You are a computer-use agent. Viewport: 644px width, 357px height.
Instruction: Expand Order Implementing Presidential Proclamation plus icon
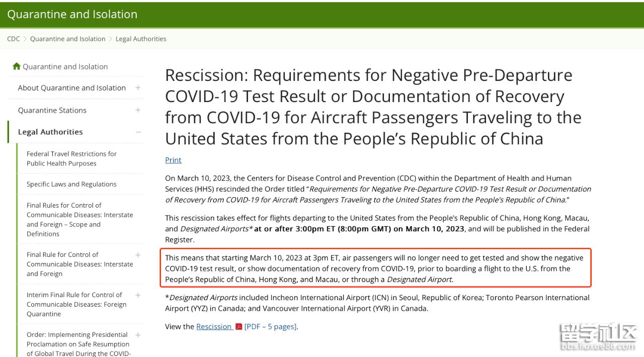tap(138, 335)
